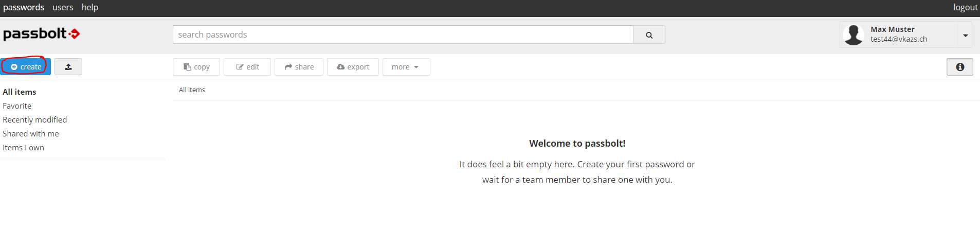980x244 pixels.
Task: Click the copy toolbar button
Action: (x=196, y=67)
